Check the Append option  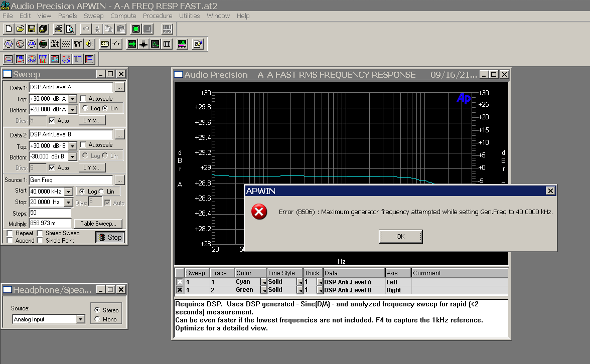(x=10, y=241)
